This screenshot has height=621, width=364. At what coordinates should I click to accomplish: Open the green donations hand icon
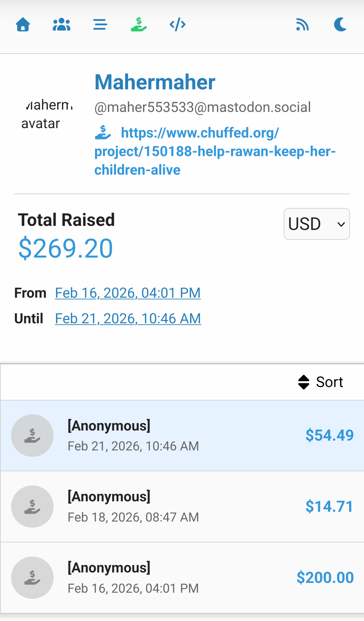[139, 25]
